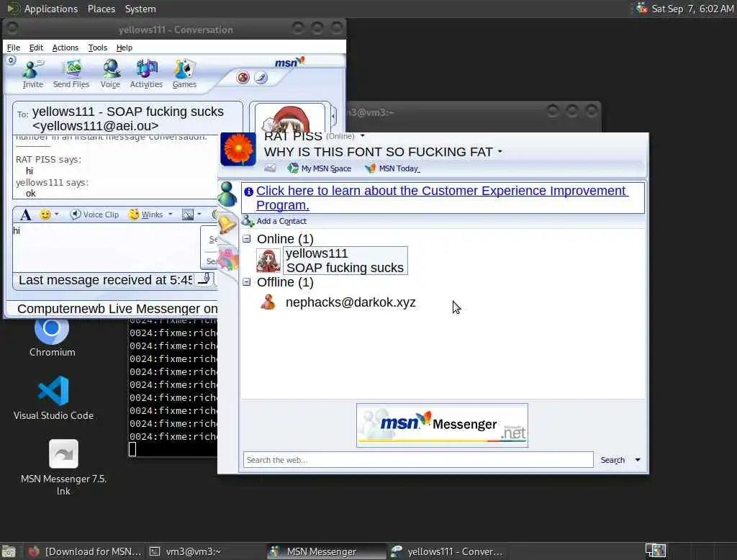Screen dimensions: 737x560
Task: Switch to yellows111 - Conver... taskbar item
Action: coord(446,551)
